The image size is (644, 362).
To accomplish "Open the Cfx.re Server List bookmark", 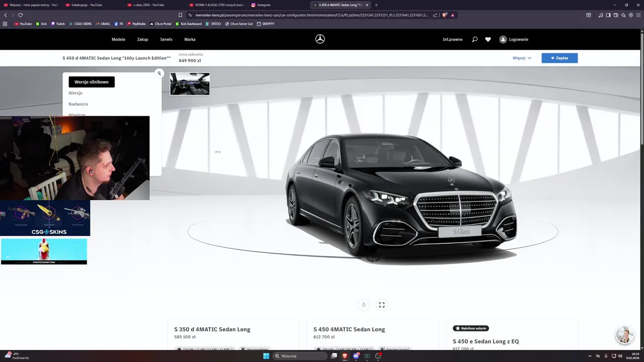I will click(239, 24).
